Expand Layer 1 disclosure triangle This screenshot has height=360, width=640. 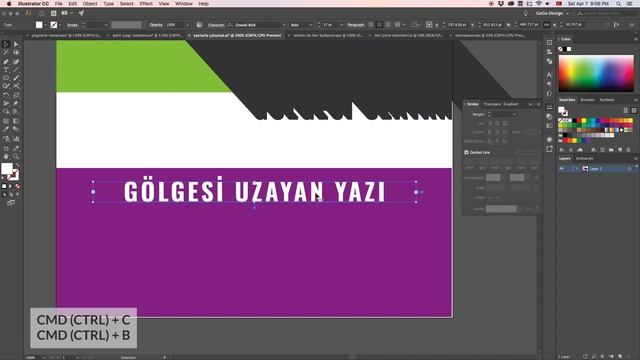point(577,169)
